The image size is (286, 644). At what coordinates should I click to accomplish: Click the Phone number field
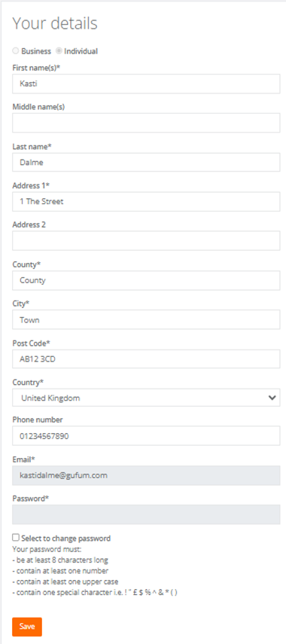(146, 436)
